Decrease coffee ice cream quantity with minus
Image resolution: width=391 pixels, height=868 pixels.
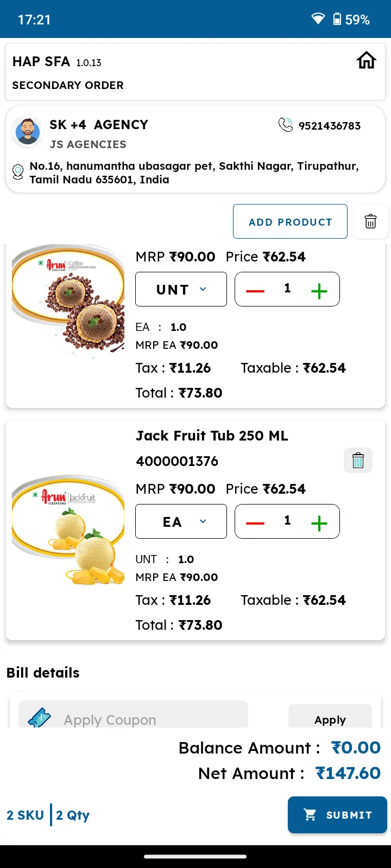tap(255, 291)
